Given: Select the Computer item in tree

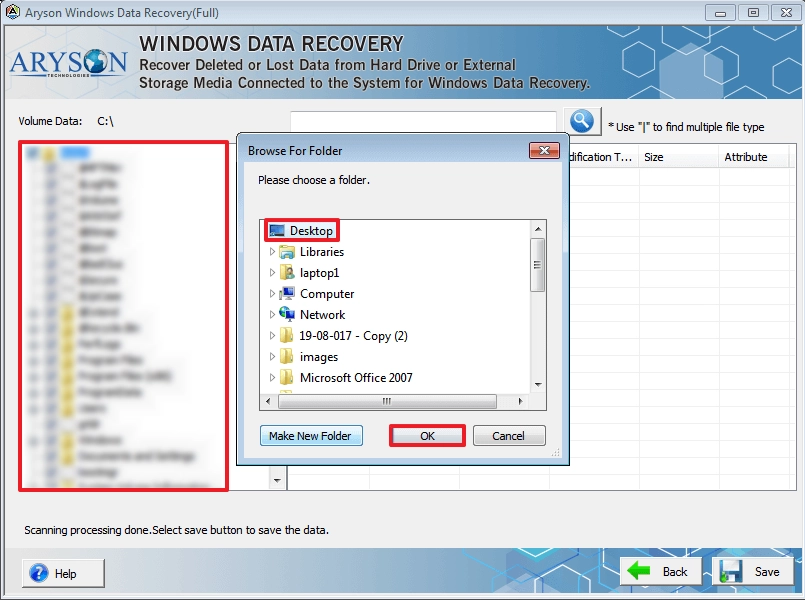Looking at the screenshot, I should pyautogui.click(x=327, y=294).
